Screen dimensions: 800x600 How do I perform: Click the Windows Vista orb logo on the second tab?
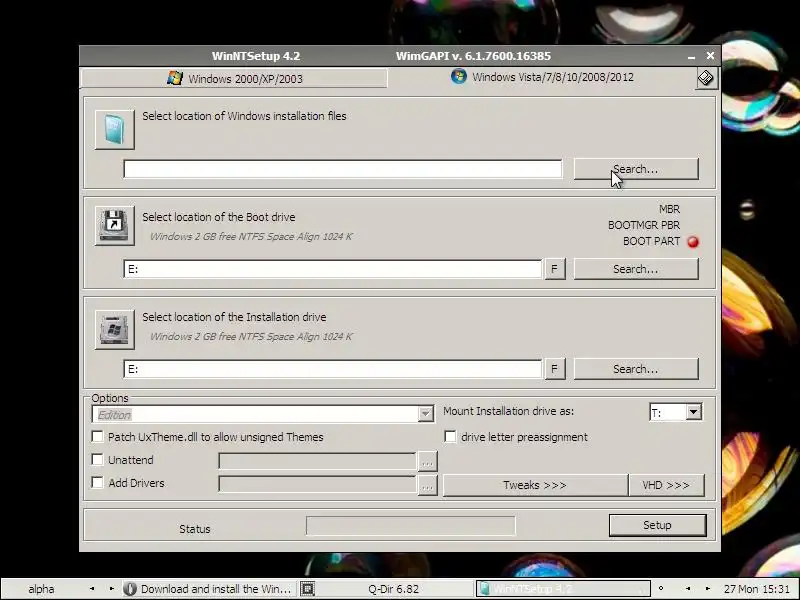459,77
